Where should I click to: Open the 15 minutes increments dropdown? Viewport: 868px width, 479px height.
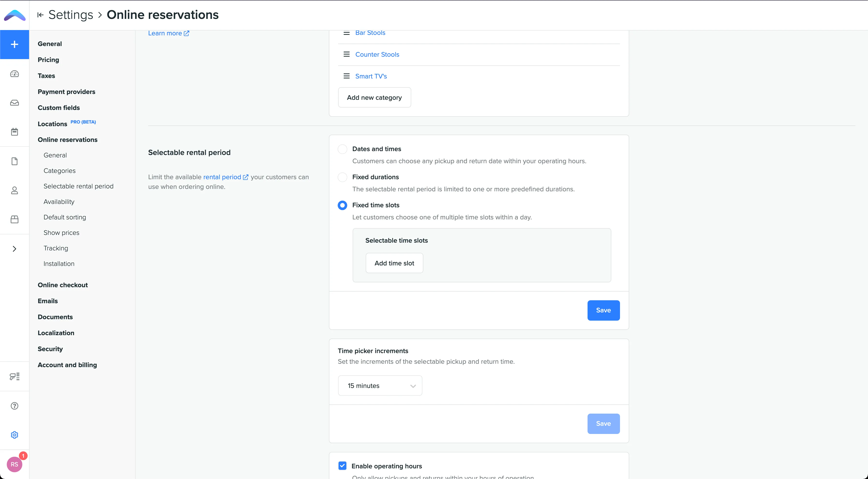[x=380, y=386]
